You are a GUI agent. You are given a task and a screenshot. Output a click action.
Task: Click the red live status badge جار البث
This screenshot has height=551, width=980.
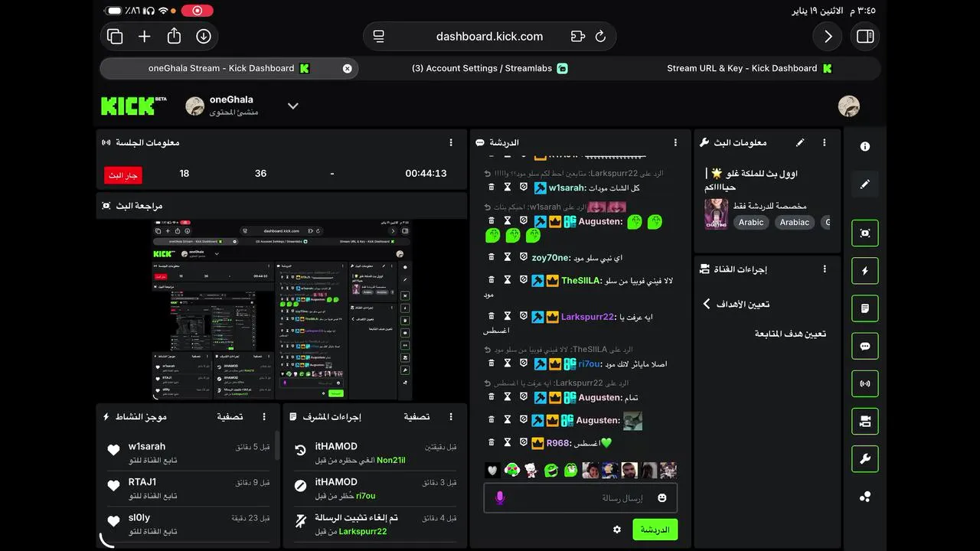point(123,175)
